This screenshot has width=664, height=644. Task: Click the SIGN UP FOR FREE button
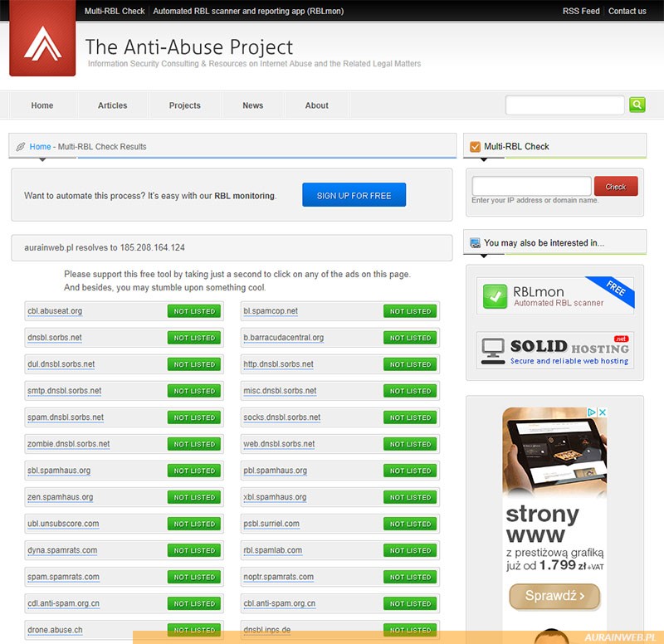tap(354, 195)
